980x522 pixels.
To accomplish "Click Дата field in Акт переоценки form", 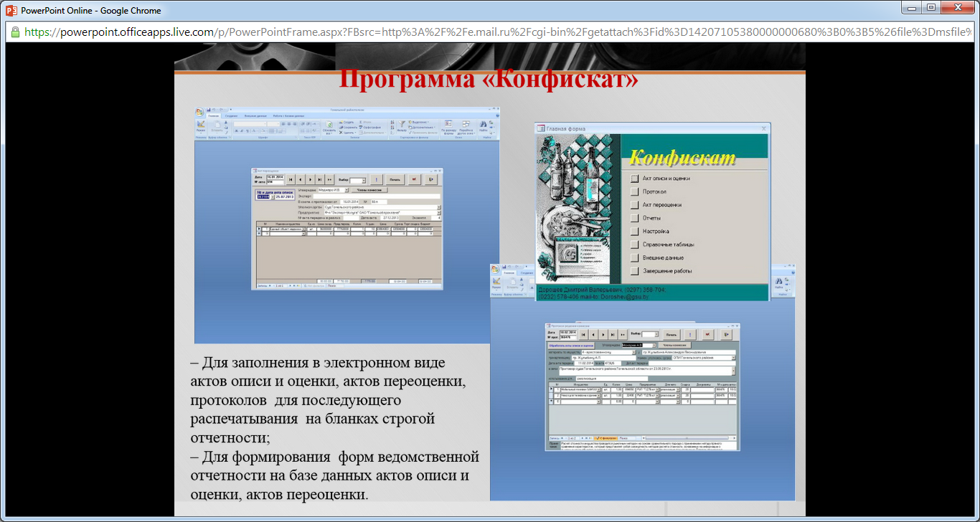I will 275,177.
